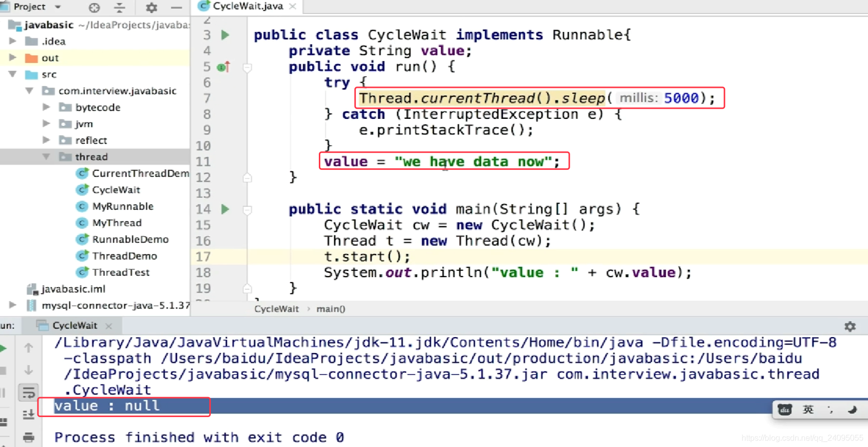Viewport: 868px width, 447px height.
Task: Select the CycleWait.java editor tab
Action: 247,6
